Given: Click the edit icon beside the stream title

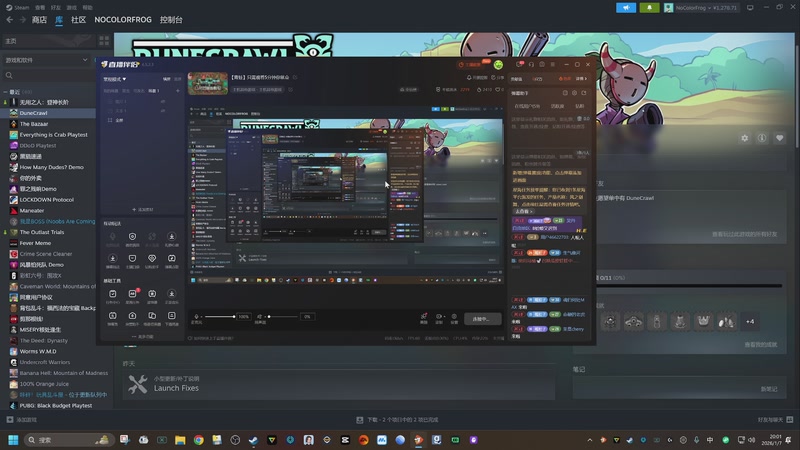Looking at the screenshot, I should (x=295, y=78).
